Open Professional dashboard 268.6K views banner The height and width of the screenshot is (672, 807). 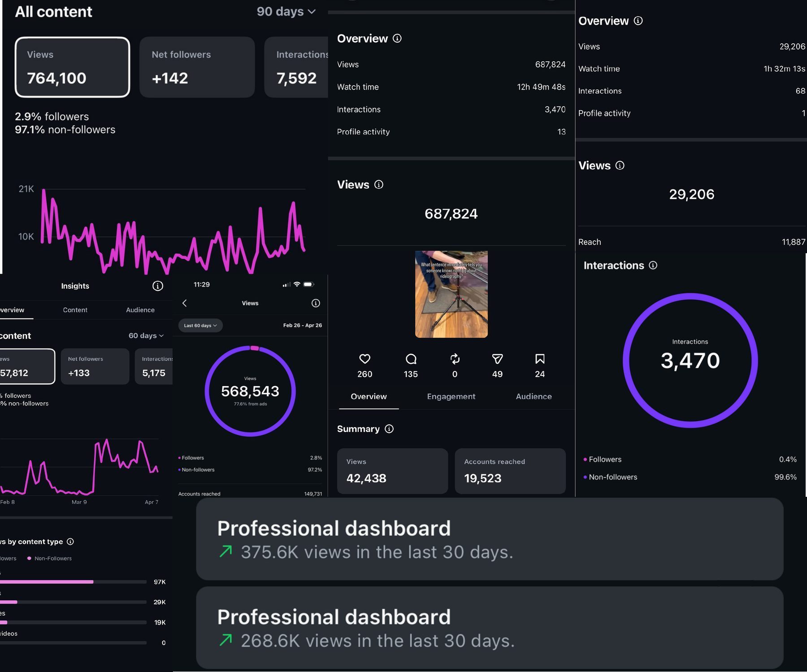[490, 628]
